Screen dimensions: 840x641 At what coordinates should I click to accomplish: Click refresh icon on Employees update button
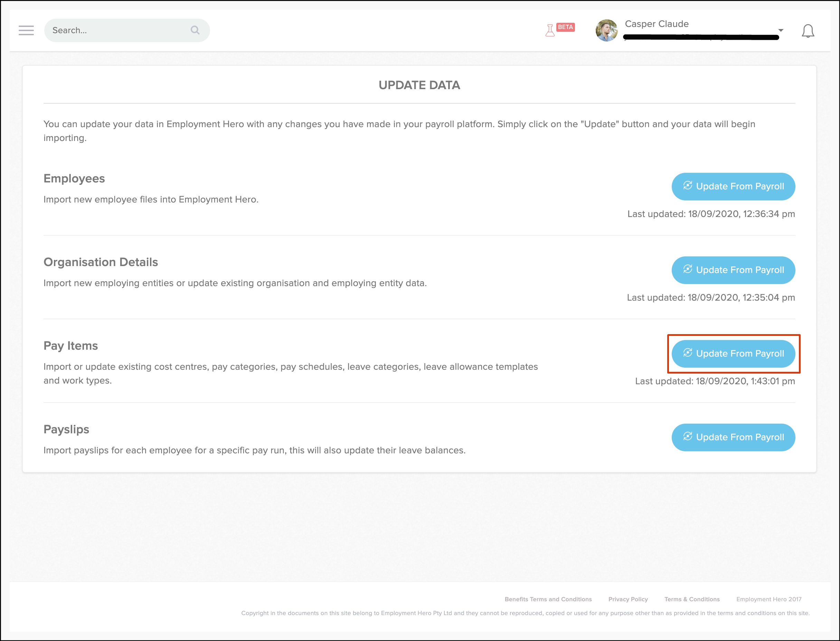coord(687,186)
